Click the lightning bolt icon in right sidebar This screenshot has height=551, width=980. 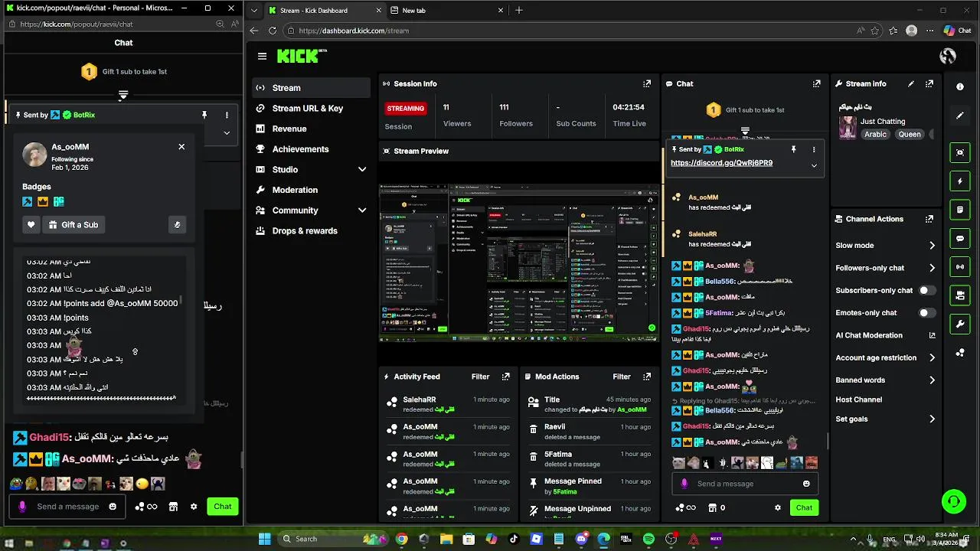tap(960, 181)
